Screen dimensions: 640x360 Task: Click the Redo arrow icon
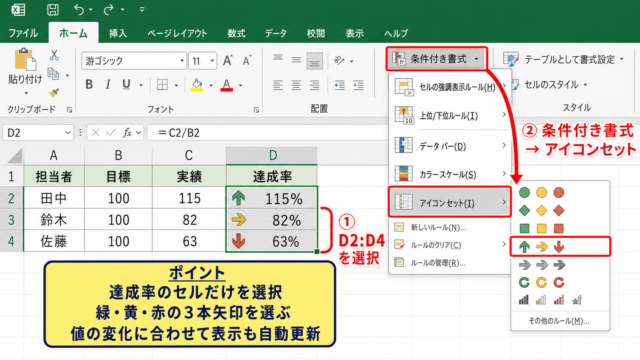(x=108, y=9)
